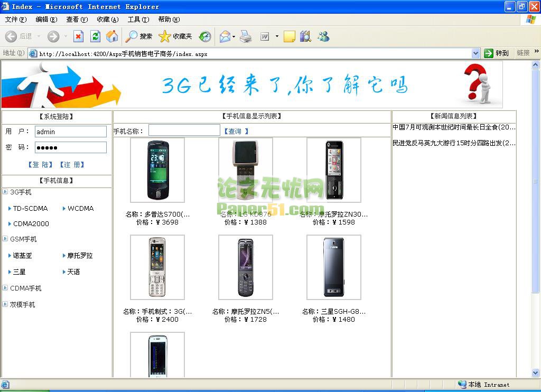This screenshot has height=392, width=541.
Task: Click the username field containing admin
Action: tap(71, 132)
